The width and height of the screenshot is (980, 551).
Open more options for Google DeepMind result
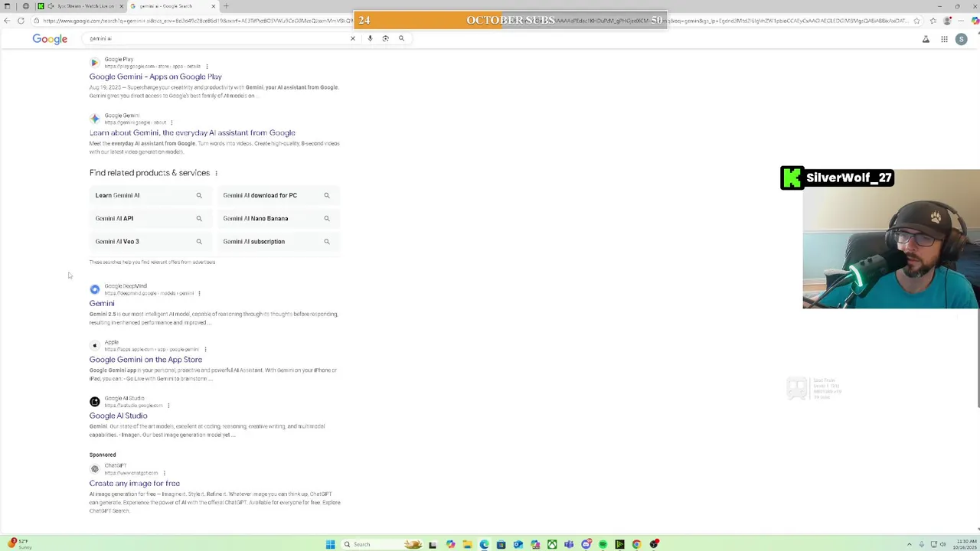(x=199, y=293)
